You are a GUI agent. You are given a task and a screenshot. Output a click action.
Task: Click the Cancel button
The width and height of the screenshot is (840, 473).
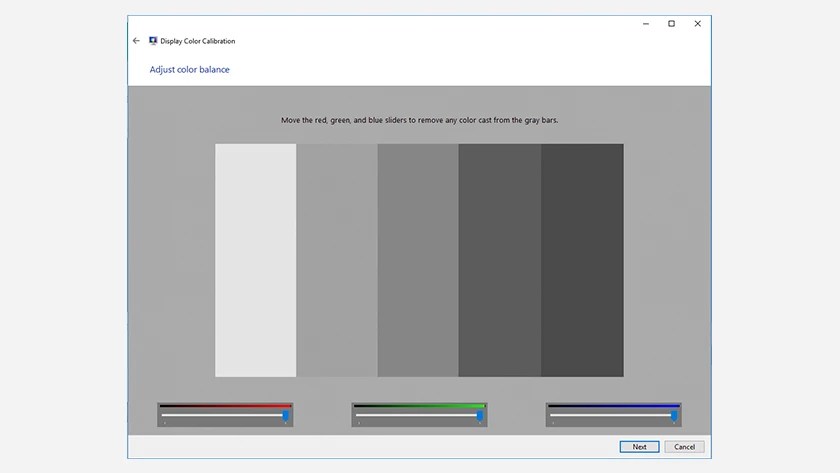click(684, 447)
